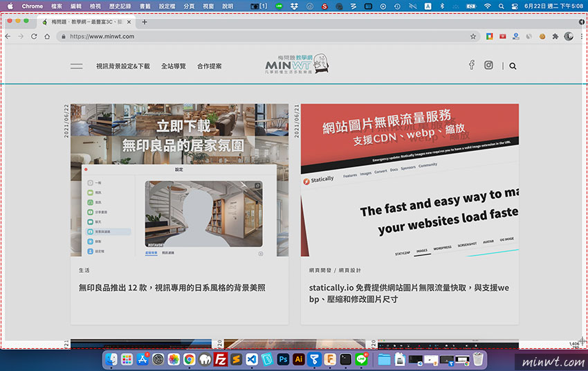Open Terminal from the Dock
588x371 pixels.
point(346,359)
